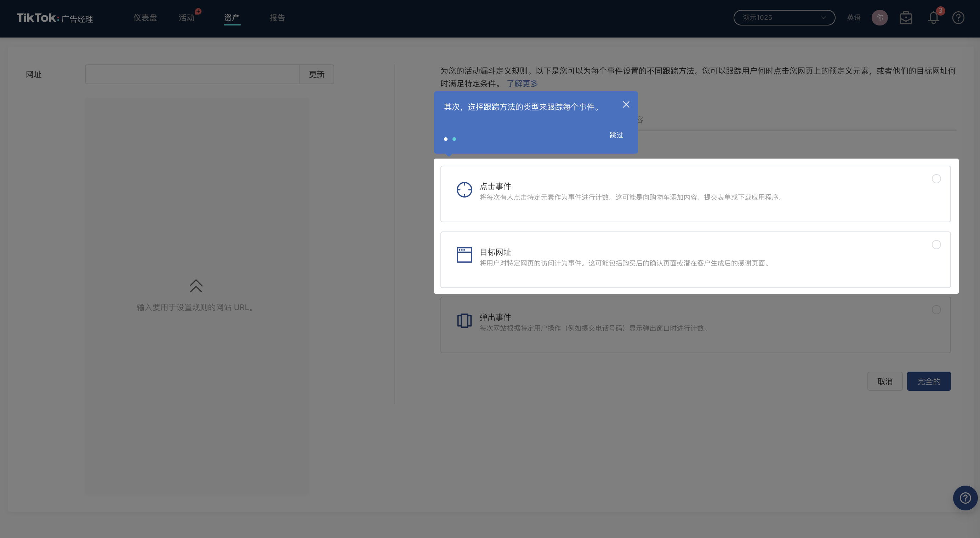980x538 pixels.
Task: Open the 报告 menu item
Action: pos(277,18)
